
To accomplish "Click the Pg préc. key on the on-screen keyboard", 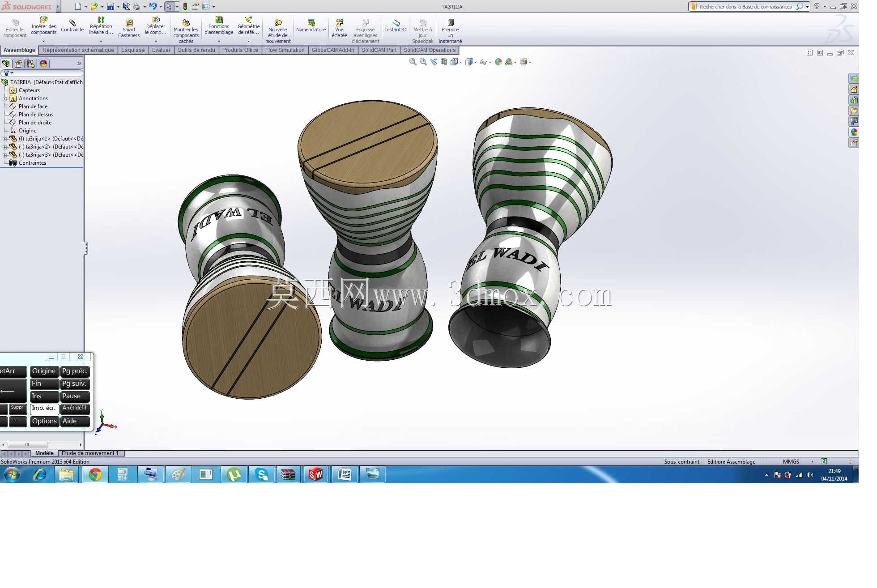I will point(75,371).
